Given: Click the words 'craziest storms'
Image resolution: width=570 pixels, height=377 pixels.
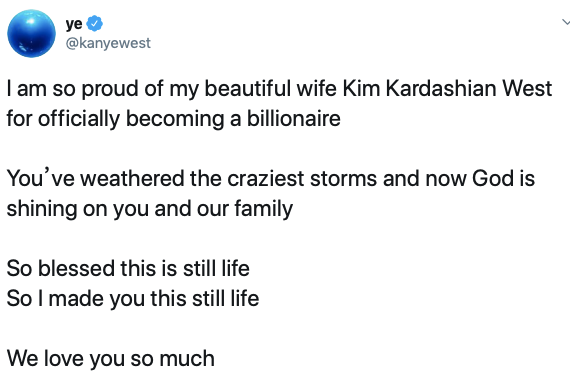Looking at the screenshot, I should [302, 178].
